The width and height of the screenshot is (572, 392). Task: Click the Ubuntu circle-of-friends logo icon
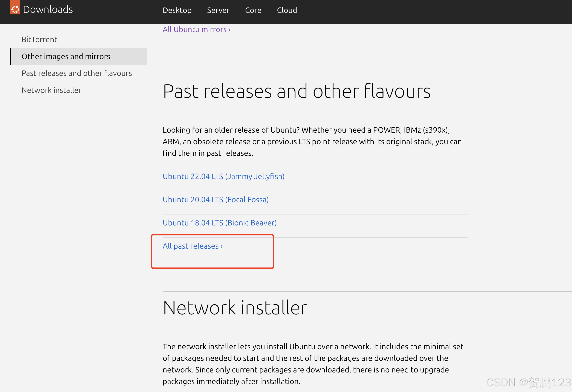[x=15, y=9]
